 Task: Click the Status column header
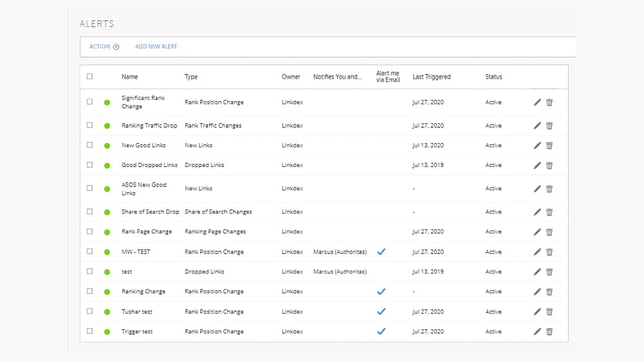(493, 77)
